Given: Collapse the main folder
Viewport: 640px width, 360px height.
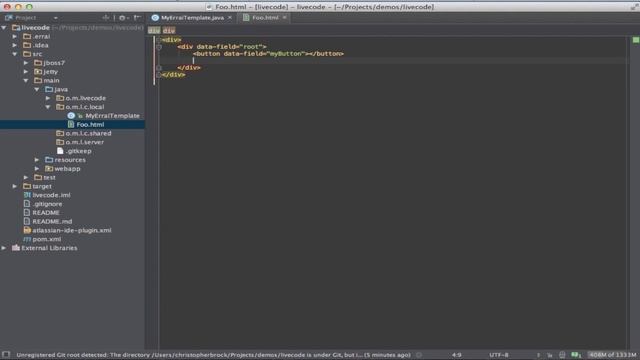Looking at the screenshot, I should 26,80.
